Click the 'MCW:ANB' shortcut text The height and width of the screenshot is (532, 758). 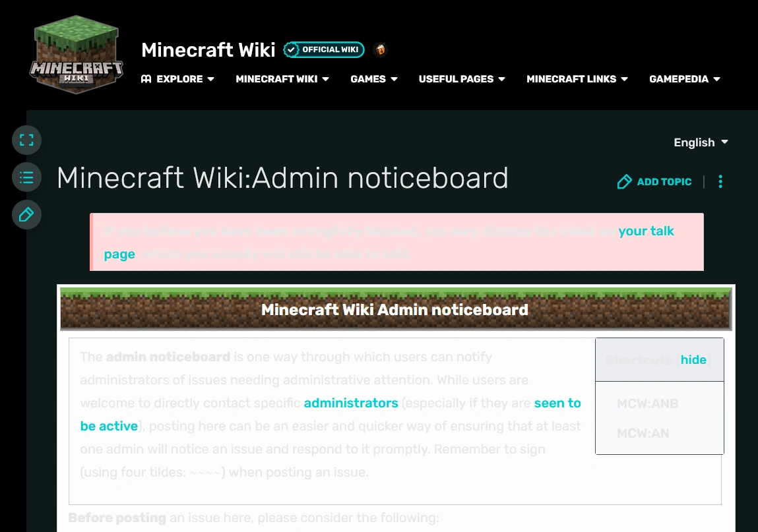click(647, 403)
